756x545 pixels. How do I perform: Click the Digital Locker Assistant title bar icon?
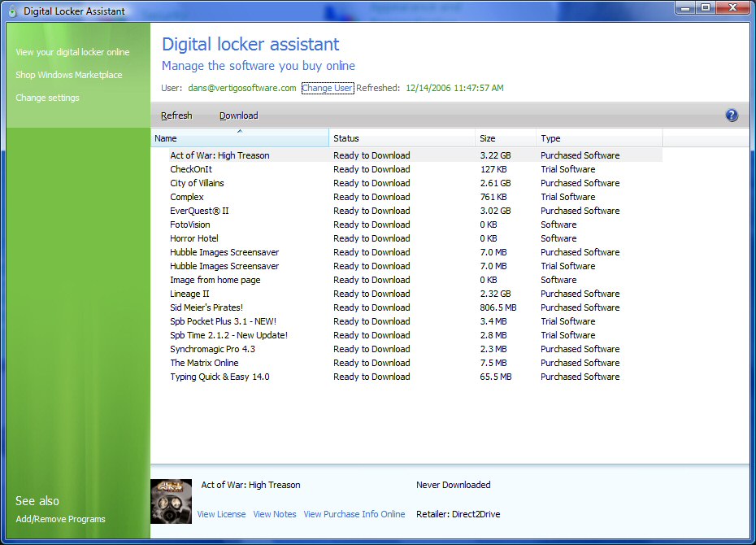pos(12,11)
